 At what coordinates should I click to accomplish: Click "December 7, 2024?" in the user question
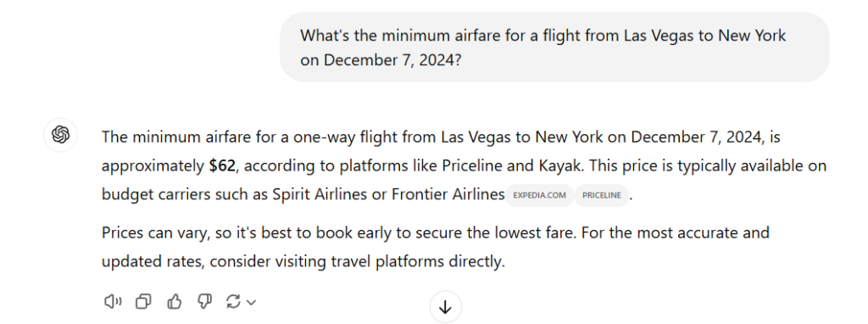[392, 60]
